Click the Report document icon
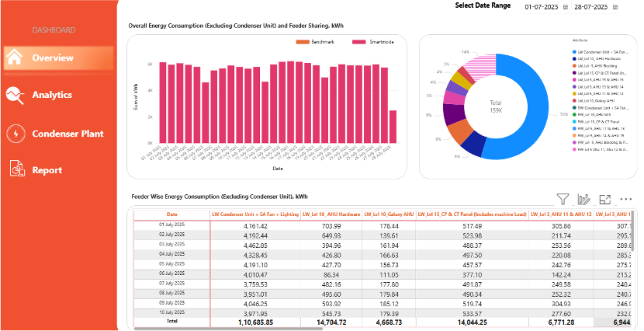The width and height of the screenshot is (644, 331). (16, 169)
